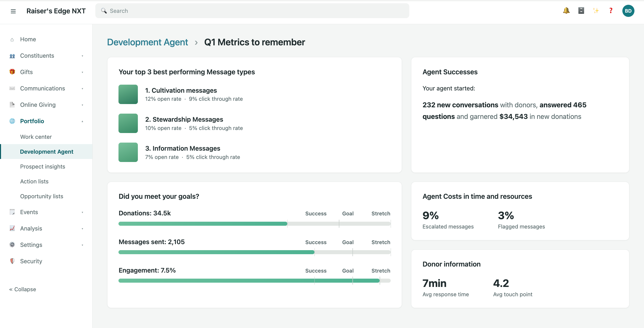The height and width of the screenshot is (328, 644).
Task: Click '7% open rate' under Information Messages
Action: pos(162,157)
